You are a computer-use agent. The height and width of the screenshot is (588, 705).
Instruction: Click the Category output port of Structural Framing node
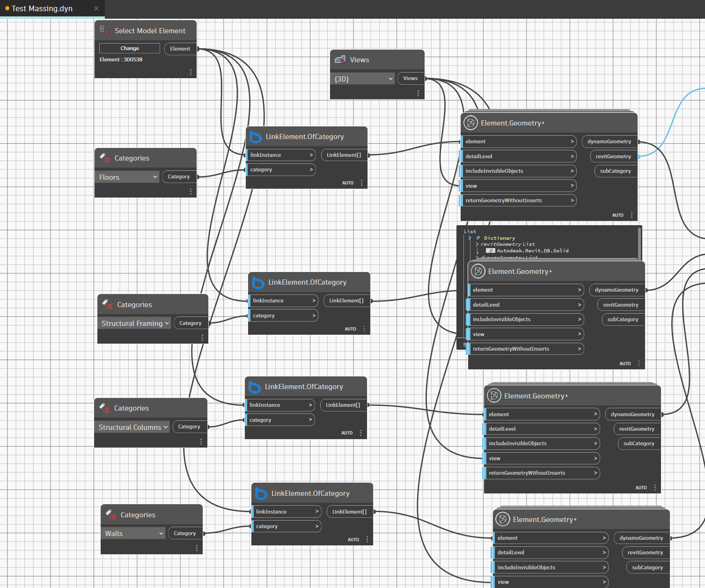pyautogui.click(x=191, y=323)
